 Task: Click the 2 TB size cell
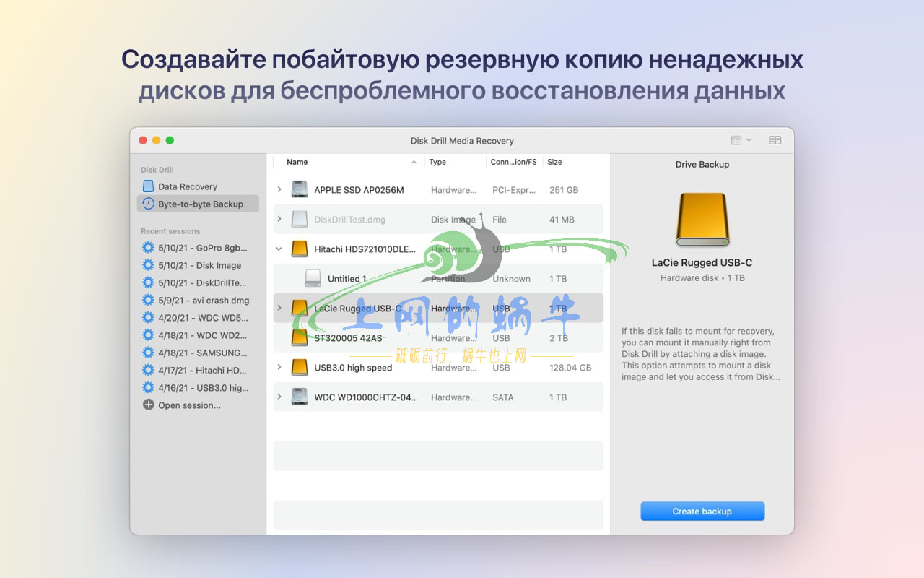(x=558, y=338)
